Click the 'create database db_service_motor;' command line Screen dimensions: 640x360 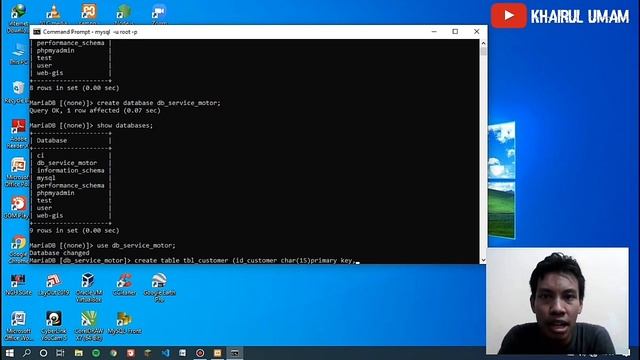click(x=125, y=103)
